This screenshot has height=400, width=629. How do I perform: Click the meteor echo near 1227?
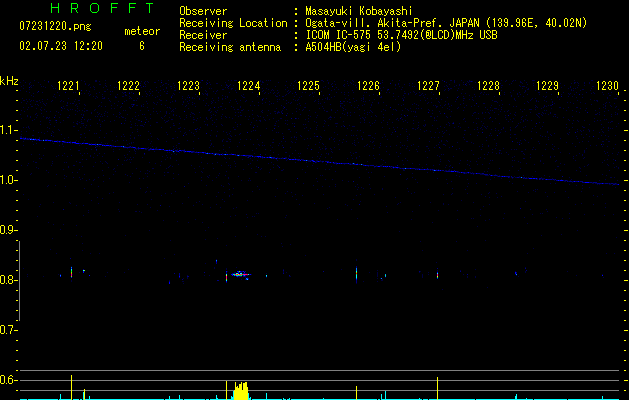point(437,275)
